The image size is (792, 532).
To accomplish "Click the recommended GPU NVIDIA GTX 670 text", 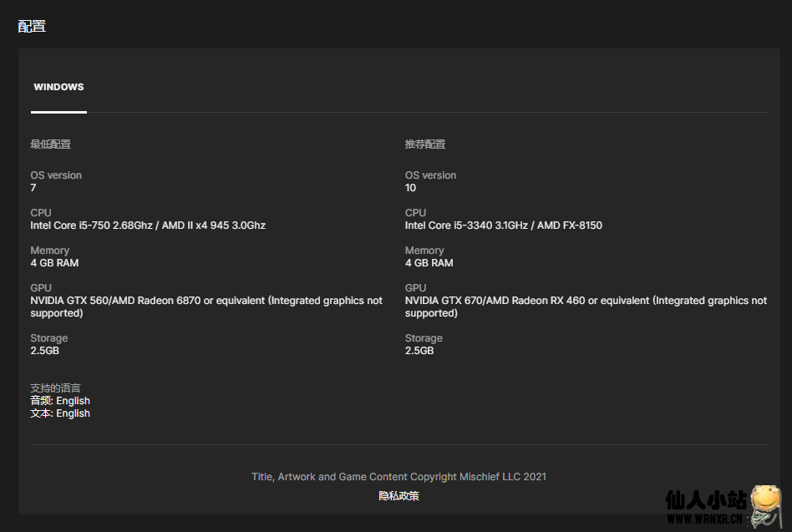I will 585,301.
